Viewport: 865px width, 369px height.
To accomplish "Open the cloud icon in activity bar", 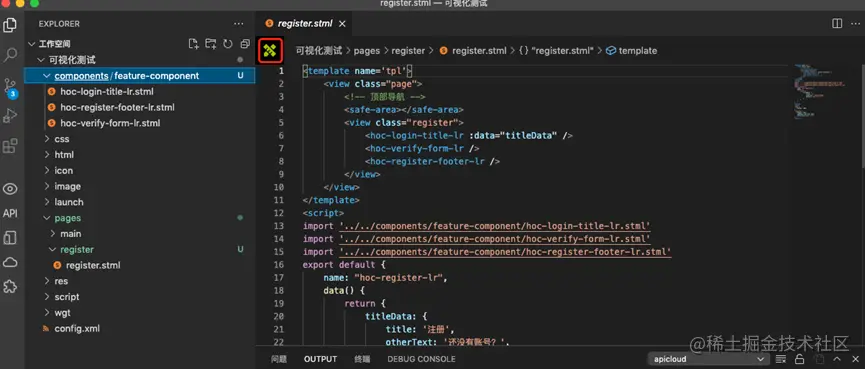I will click(x=10, y=262).
